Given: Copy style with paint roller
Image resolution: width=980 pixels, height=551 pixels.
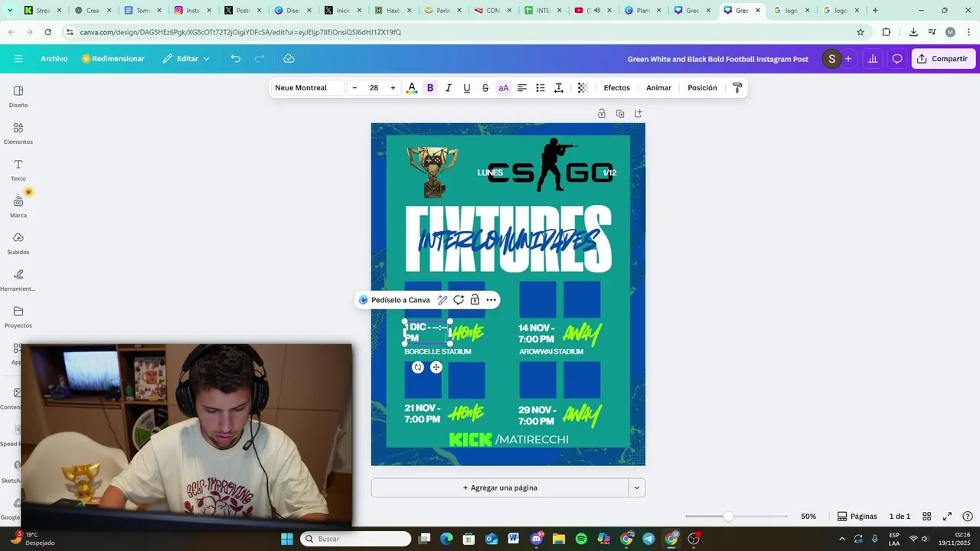Looking at the screenshot, I should click(x=737, y=88).
